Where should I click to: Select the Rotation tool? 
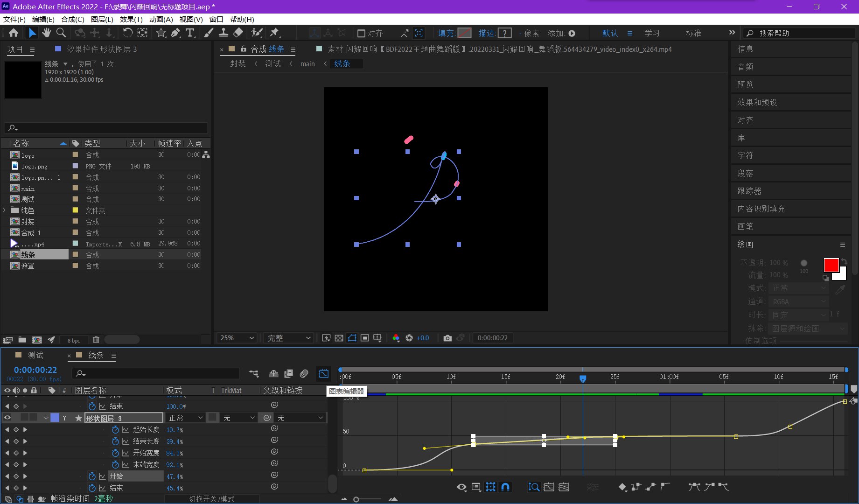[127, 33]
